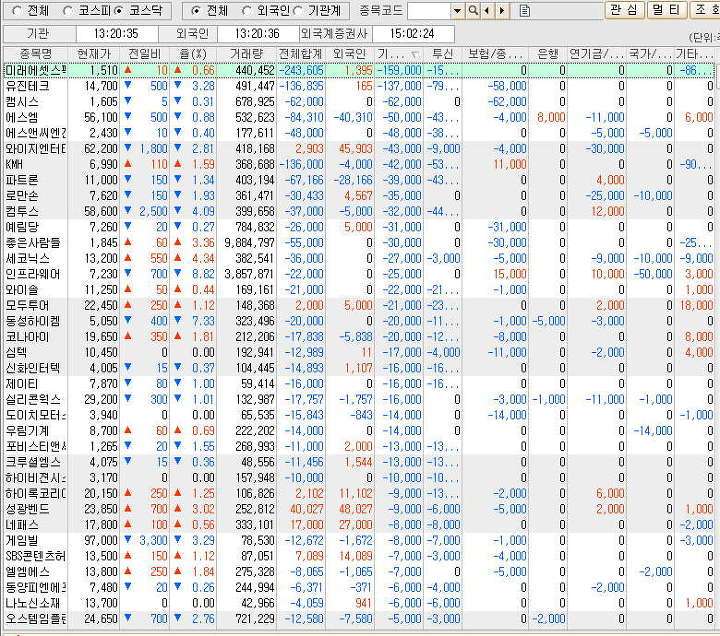The width and height of the screenshot is (720, 636).
Task: Select the 와이솔 stock row
Action: (x=359, y=289)
